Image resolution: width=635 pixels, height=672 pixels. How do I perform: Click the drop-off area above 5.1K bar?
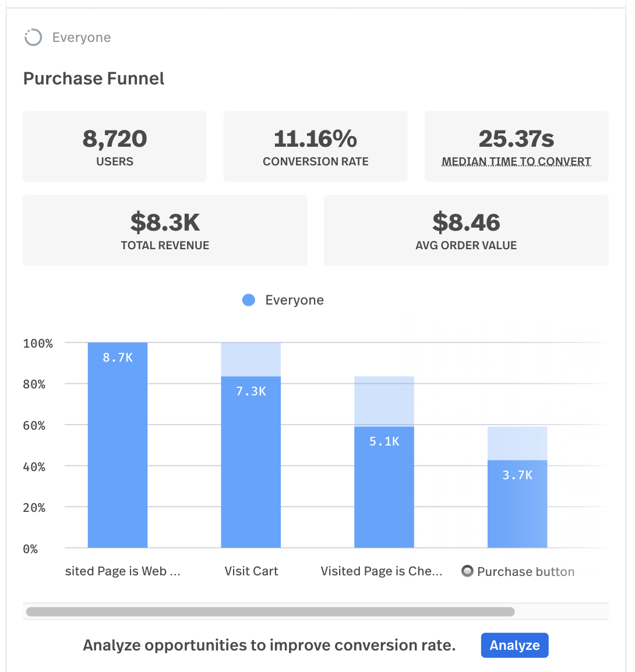[x=384, y=401]
